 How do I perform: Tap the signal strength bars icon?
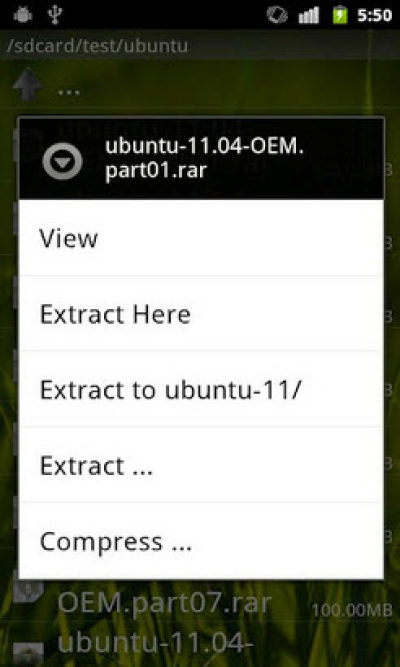(x=309, y=15)
